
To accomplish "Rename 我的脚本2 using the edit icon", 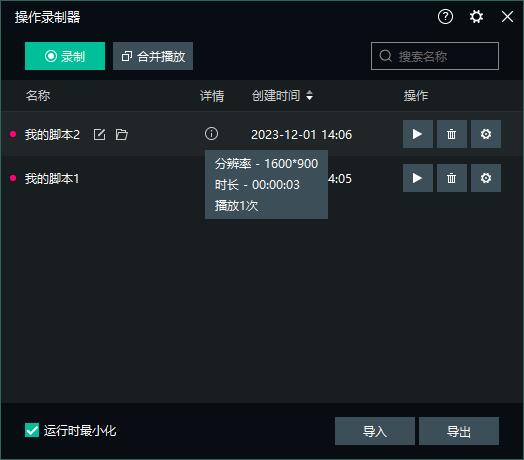I will coord(99,134).
